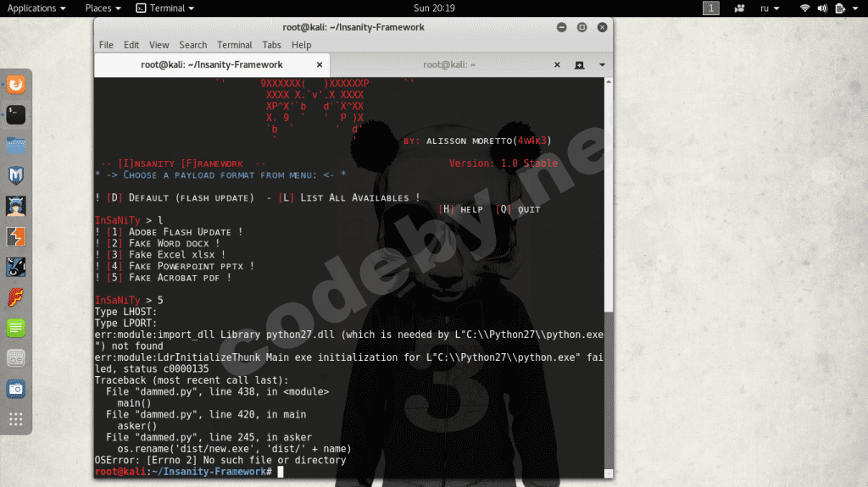
Task: Click the scrollbar up arrow
Action: coord(609,81)
